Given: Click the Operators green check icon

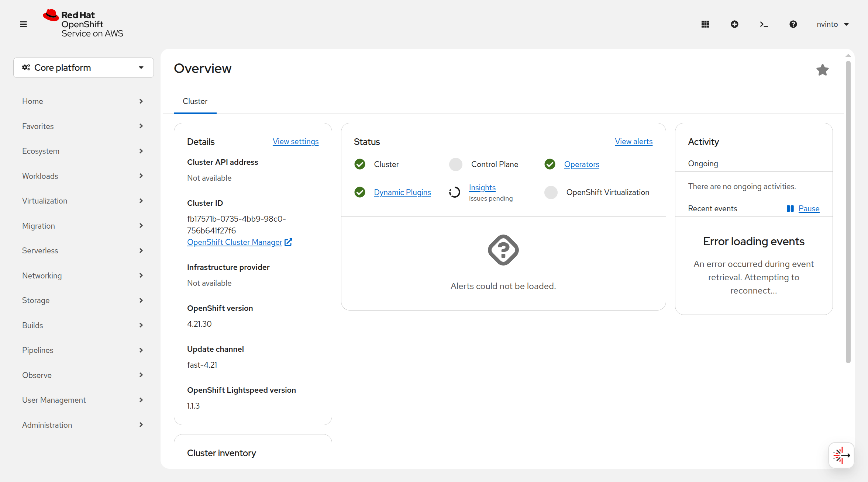Looking at the screenshot, I should [x=550, y=164].
